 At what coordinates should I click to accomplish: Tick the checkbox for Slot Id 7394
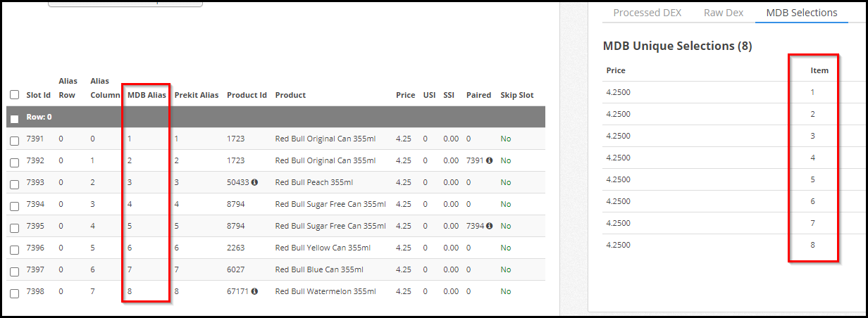click(x=15, y=205)
